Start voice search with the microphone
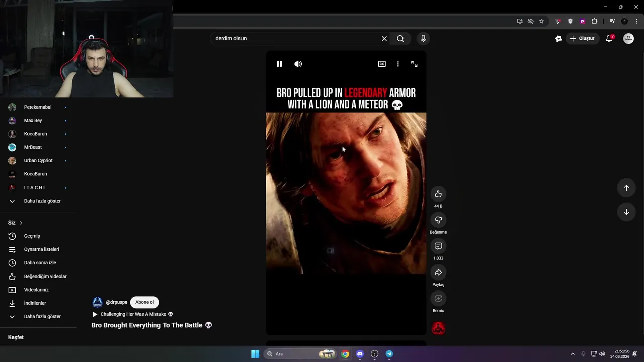Viewport: 644px width, 362px height. (x=423, y=38)
